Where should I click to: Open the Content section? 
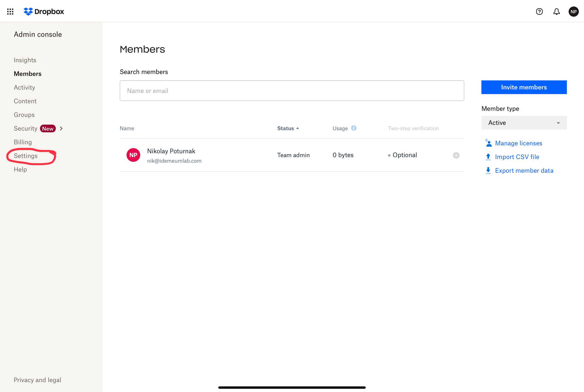click(x=25, y=101)
